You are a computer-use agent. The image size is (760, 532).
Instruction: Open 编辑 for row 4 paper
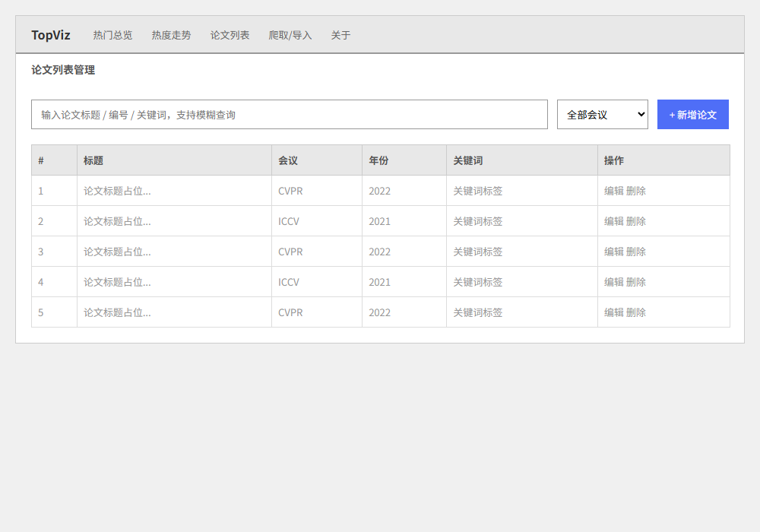pos(613,282)
